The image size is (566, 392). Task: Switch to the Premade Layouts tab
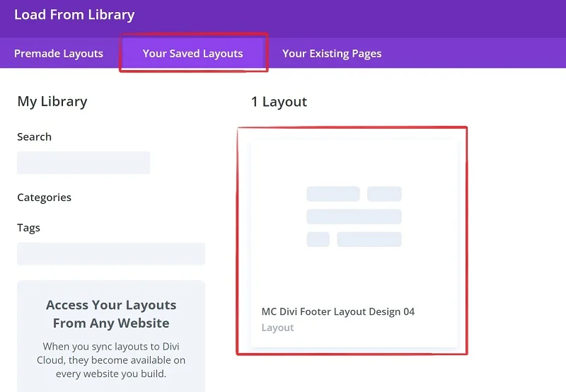(59, 53)
